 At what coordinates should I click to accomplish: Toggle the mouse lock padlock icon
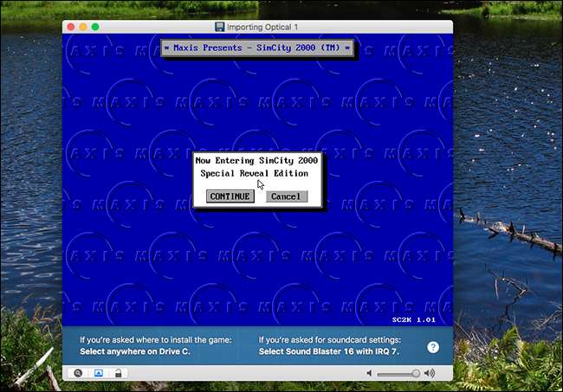[x=118, y=373]
